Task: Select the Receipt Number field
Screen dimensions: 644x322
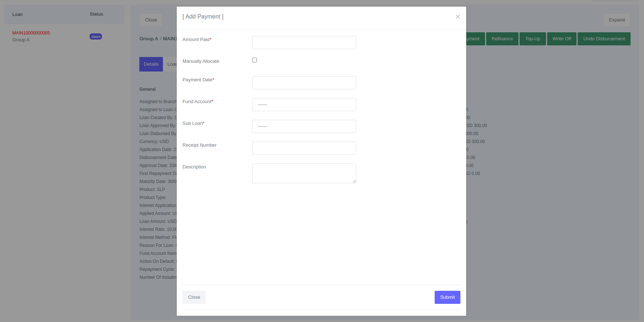Action: tap(304, 148)
